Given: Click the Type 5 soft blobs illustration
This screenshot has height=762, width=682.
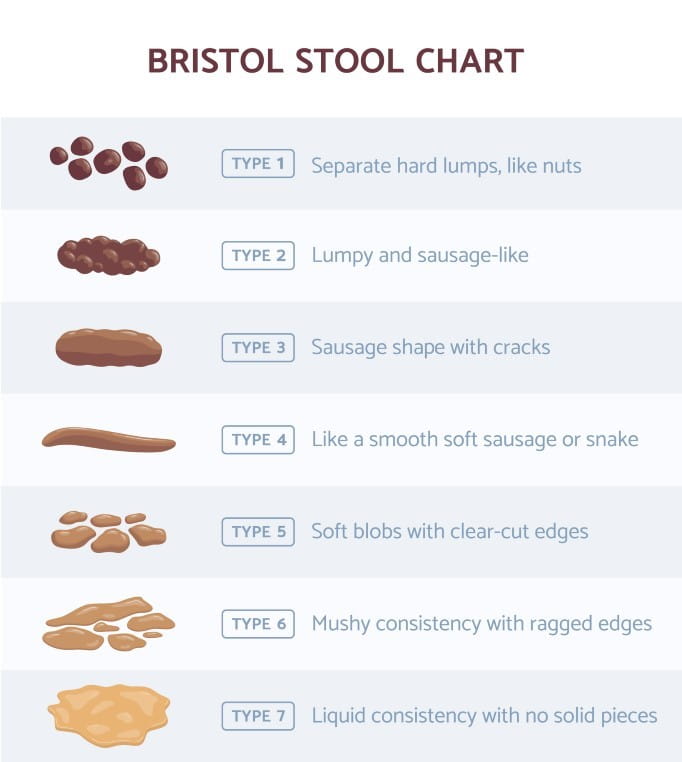Looking at the screenshot, I should pos(108,532).
